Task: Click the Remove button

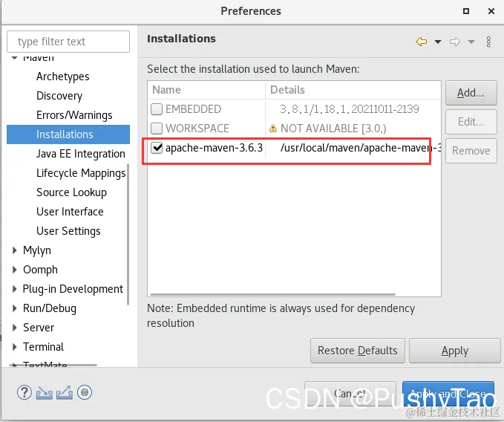Action: click(471, 151)
